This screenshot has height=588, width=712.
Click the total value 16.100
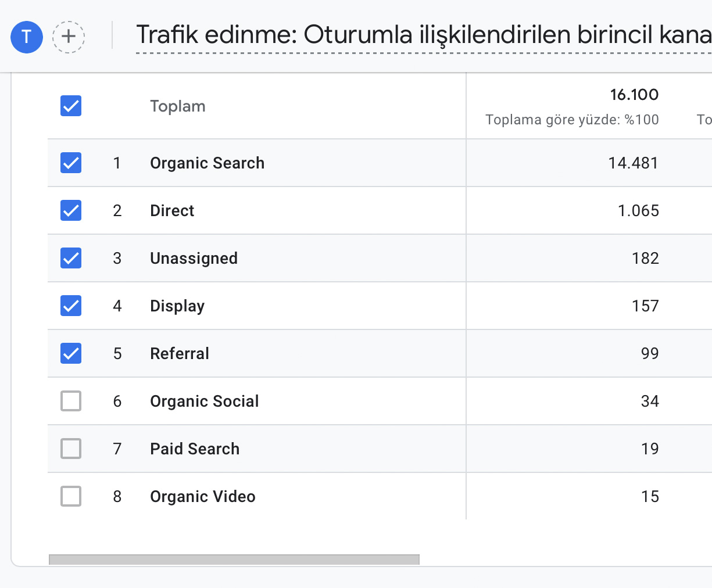click(634, 95)
